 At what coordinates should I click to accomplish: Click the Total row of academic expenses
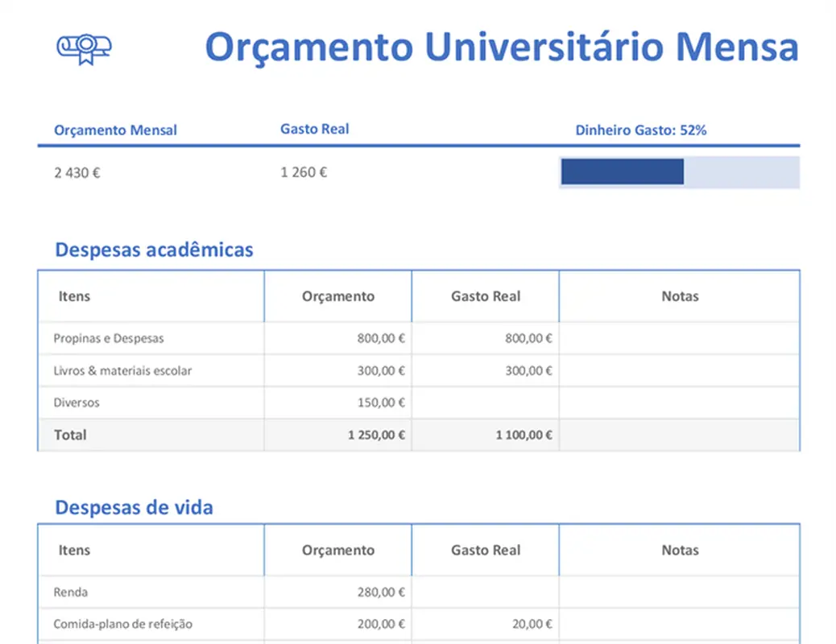[70, 435]
